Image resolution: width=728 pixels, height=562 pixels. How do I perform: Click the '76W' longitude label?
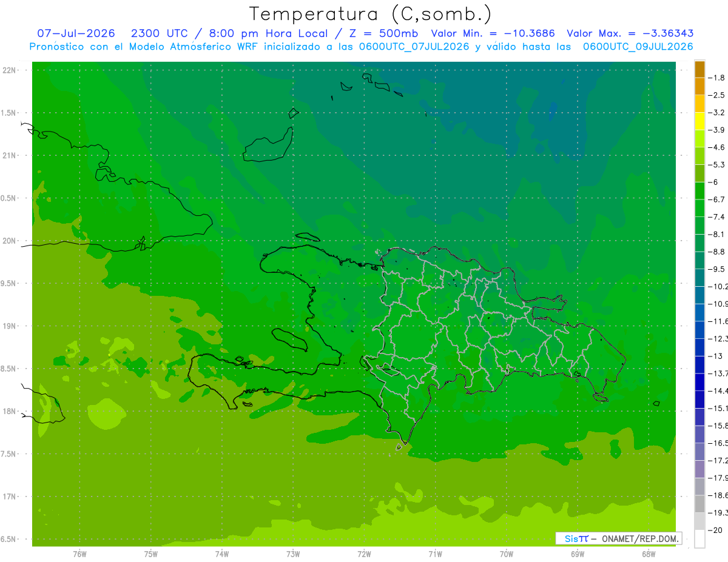point(79,554)
